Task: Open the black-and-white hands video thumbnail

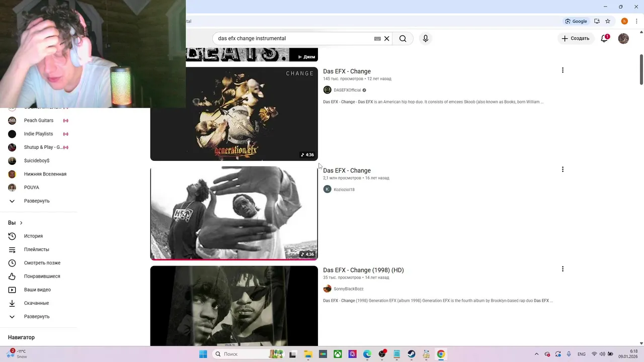Action: click(x=234, y=213)
